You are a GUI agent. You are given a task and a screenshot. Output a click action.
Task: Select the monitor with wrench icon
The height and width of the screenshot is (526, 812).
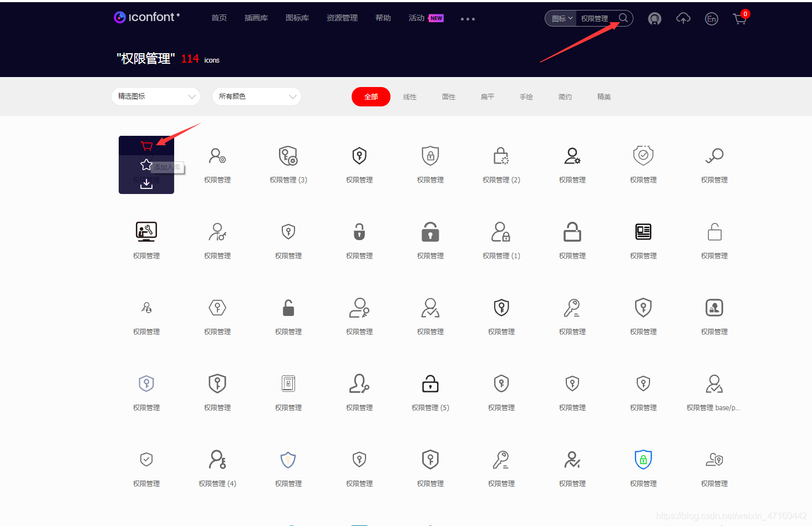pos(146,232)
